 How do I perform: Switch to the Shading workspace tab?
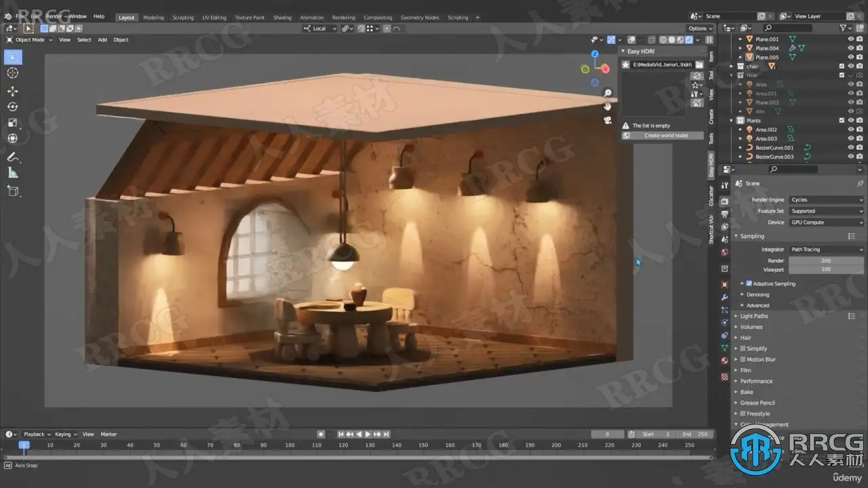(x=282, y=18)
